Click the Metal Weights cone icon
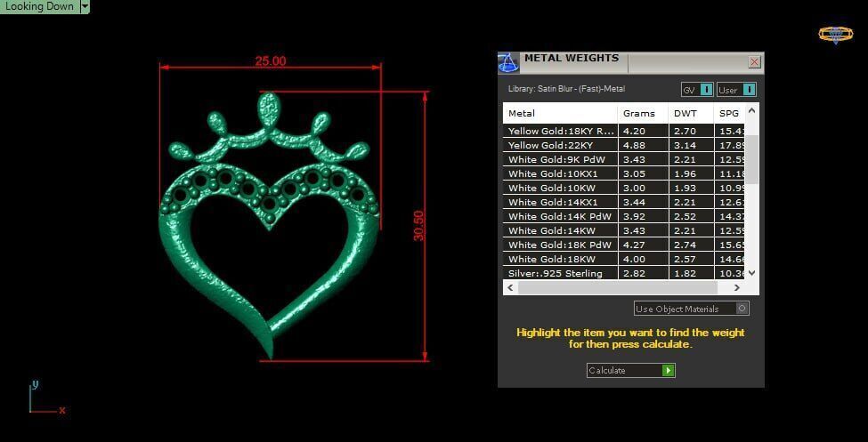 [508, 62]
